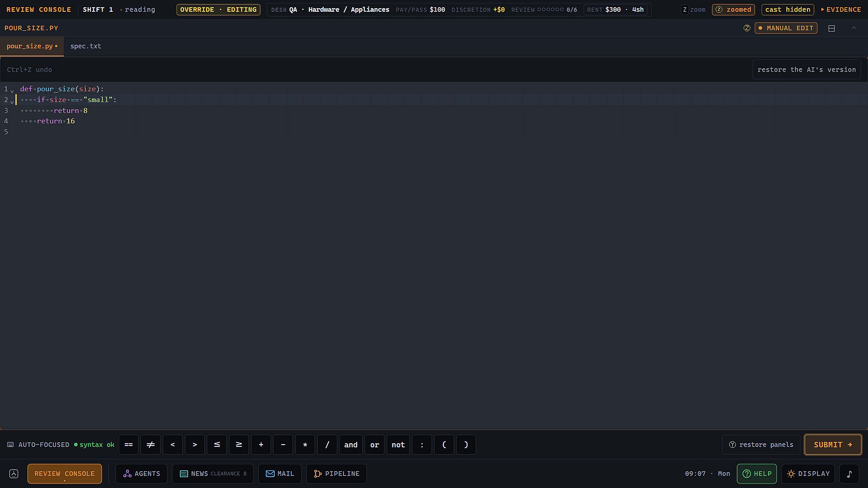Click the 'def pour_size(size):' code line
Image resolution: width=868 pixels, height=488 pixels.
(62, 89)
